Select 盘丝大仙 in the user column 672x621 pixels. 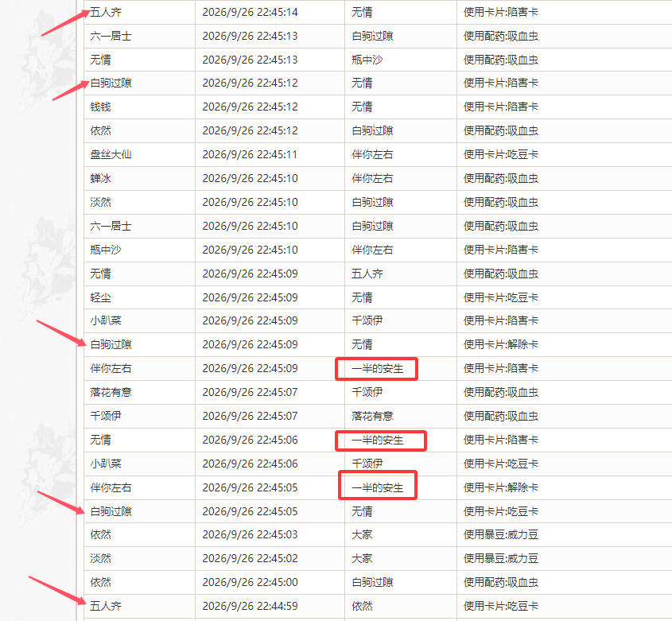(111, 154)
